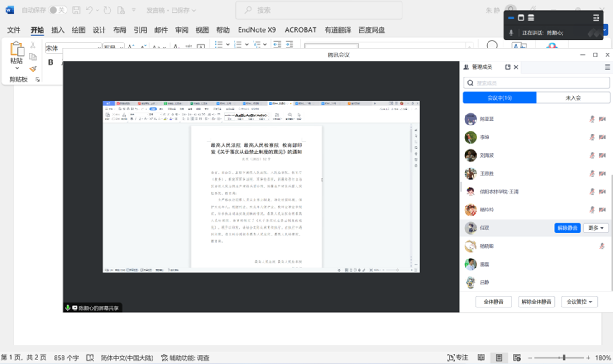The height and width of the screenshot is (364, 613).
Task: Pop out the member management panel
Action: click(x=508, y=67)
